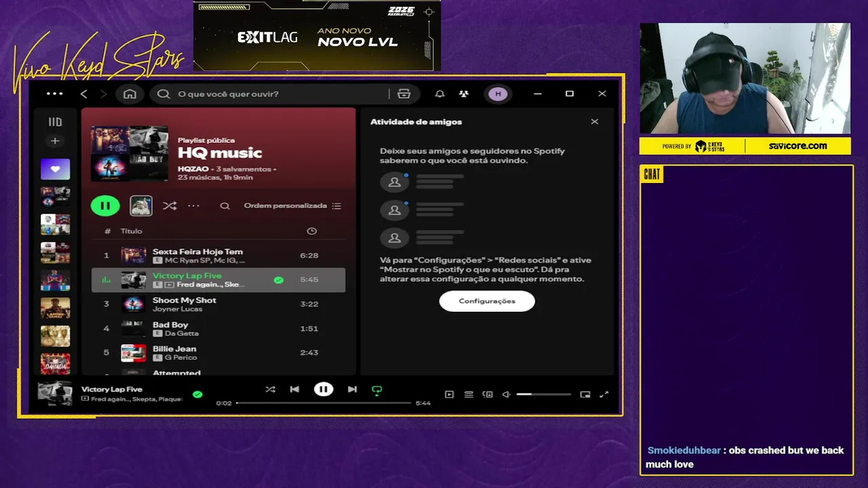
Task: Search within the HQ music playlist
Action: [x=224, y=206]
